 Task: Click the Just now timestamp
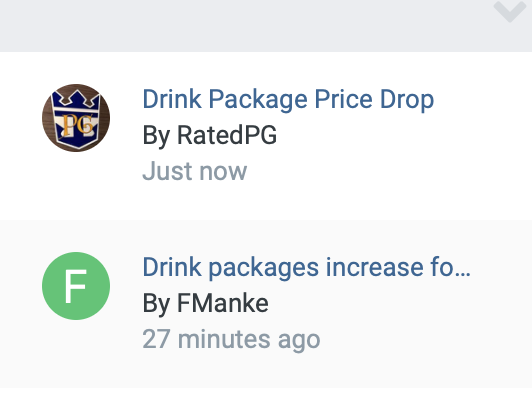[x=195, y=171]
